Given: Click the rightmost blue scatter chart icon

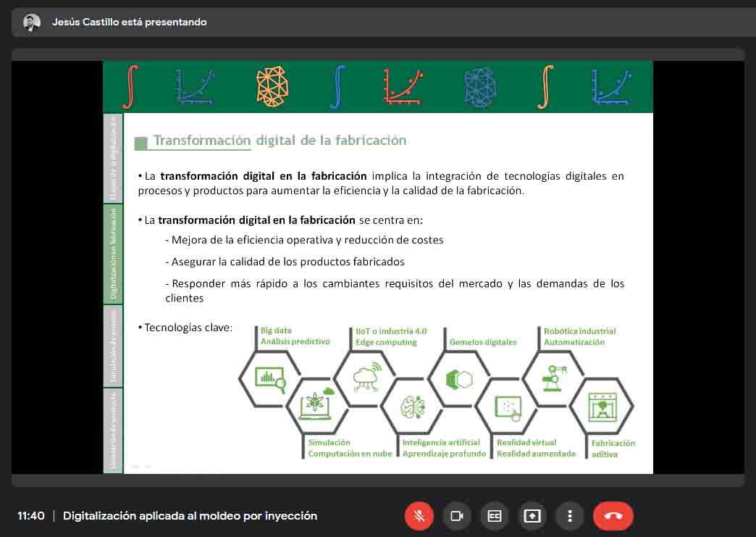Looking at the screenshot, I should 611,87.
